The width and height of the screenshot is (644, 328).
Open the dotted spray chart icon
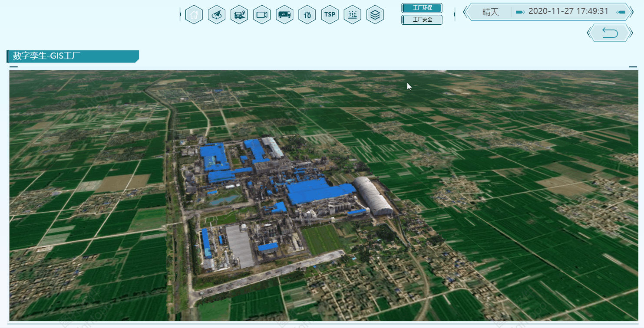352,15
